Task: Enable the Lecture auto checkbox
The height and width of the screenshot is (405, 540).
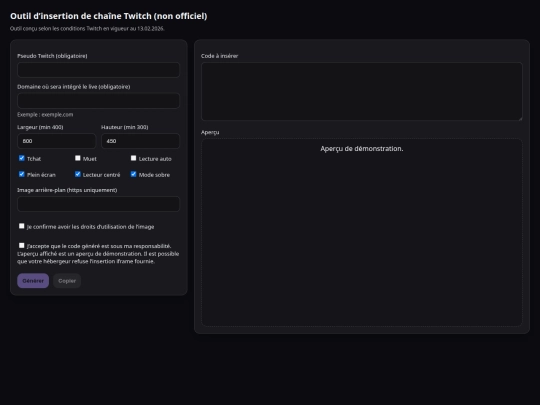Action: 133,158
